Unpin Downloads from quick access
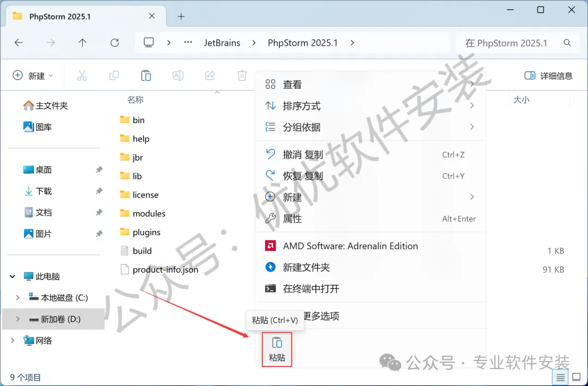The image size is (588, 386). 99,191
